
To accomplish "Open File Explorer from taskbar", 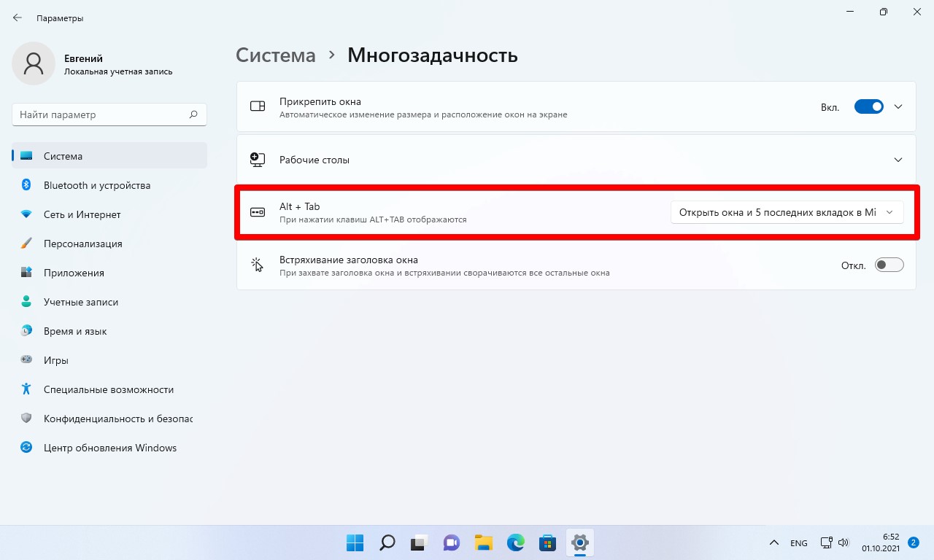I will pyautogui.click(x=483, y=542).
